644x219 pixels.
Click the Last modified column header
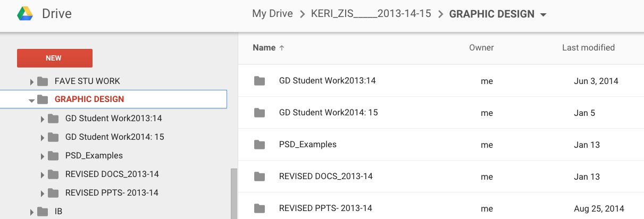(x=588, y=47)
